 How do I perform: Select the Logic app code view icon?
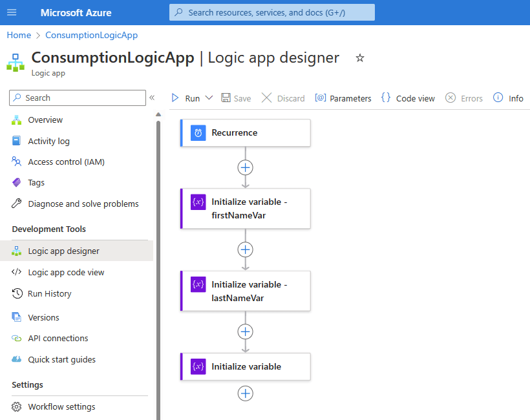tap(16, 272)
